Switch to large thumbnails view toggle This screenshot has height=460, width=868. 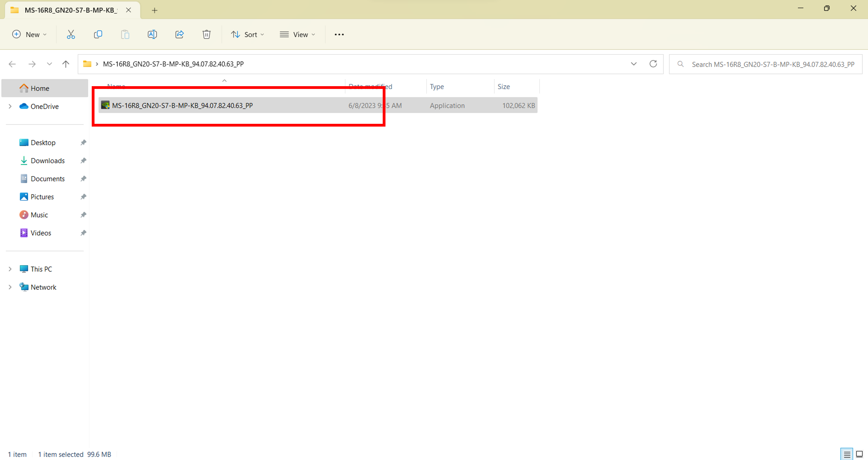(x=859, y=454)
